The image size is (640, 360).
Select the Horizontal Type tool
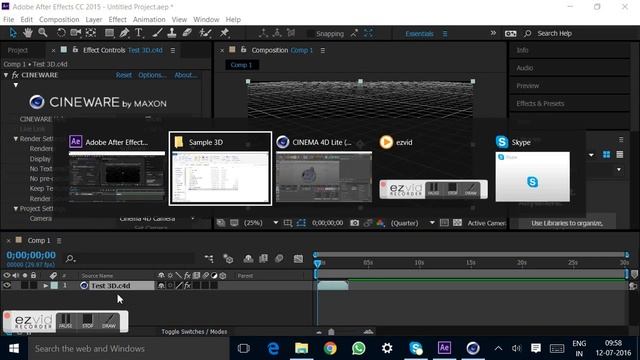[x=139, y=33]
